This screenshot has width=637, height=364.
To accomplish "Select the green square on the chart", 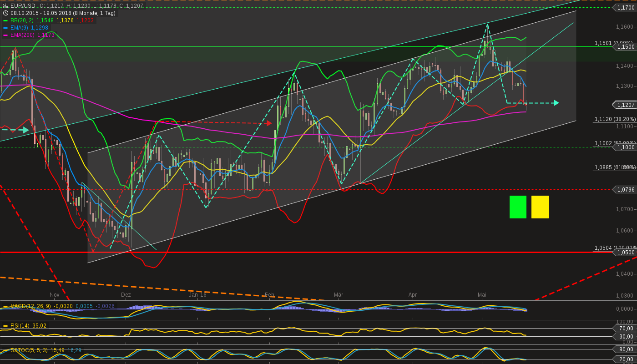I will (518, 207).
